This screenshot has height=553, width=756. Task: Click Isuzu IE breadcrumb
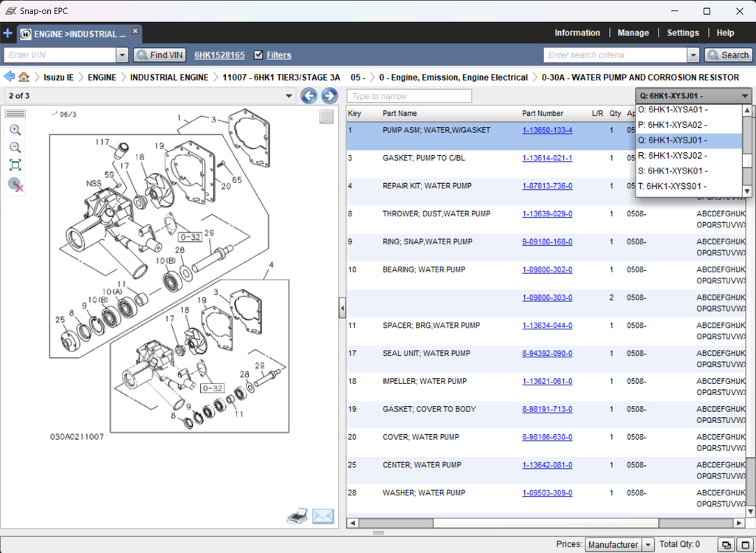pyautogui.click(x=58, y=77)
